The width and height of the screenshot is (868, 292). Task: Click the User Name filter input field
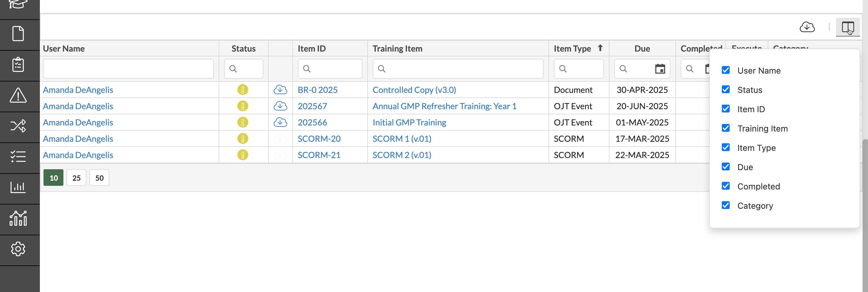pos(128,69)
